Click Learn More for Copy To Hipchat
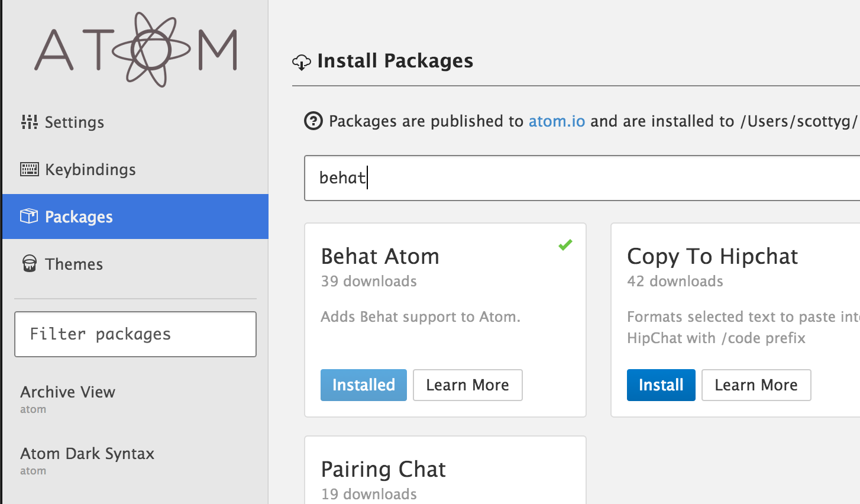 pyautogui.click(x=756, y=385)
